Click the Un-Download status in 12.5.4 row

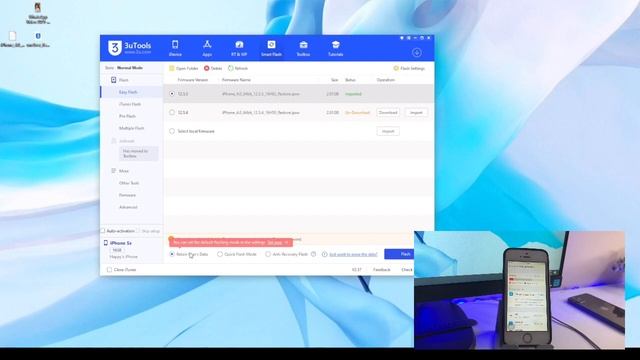357,112
